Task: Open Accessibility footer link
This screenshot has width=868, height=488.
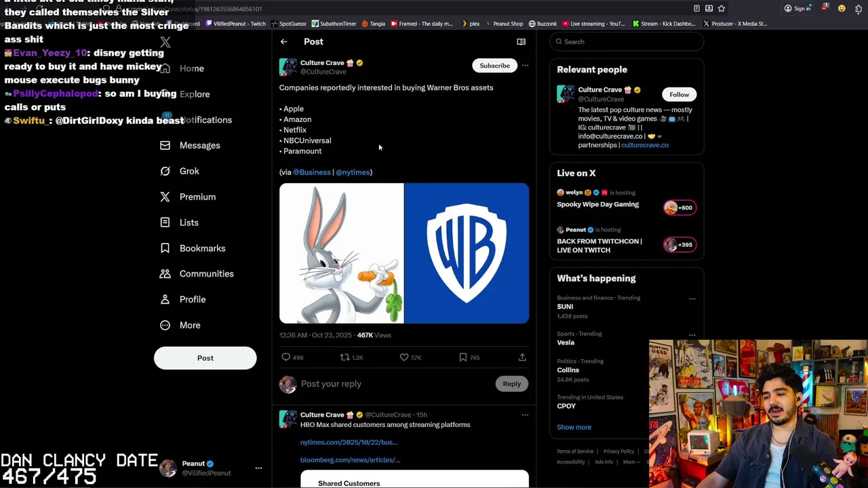Action: (x=570, y=462)
